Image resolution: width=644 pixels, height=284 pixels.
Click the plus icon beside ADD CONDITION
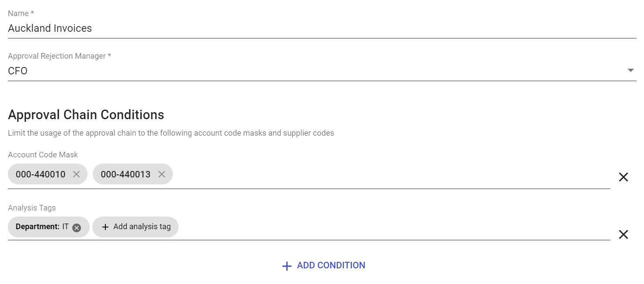tap(287, 265)
